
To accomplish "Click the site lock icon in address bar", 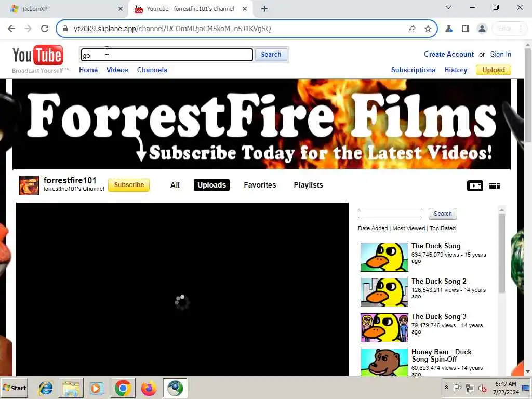I will pos(65,29).
